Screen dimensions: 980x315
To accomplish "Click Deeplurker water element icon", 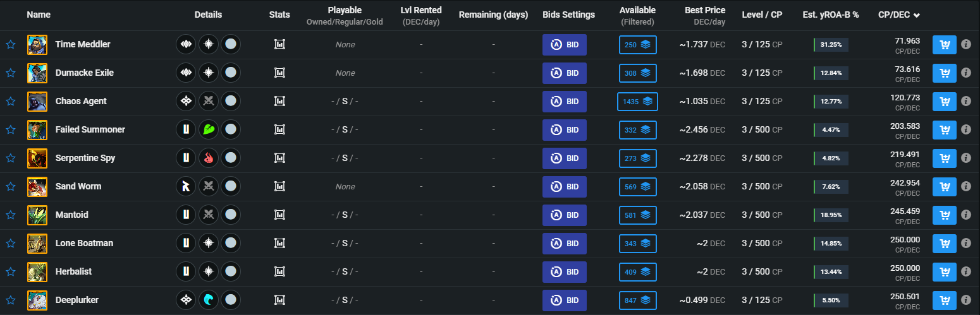I will [209, 300].
